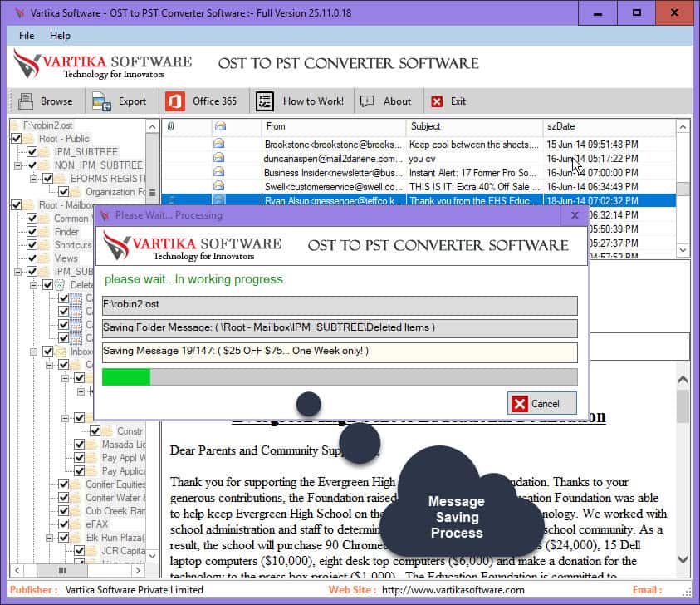Collapse the Deleted Items tree node

pos(33,285)
